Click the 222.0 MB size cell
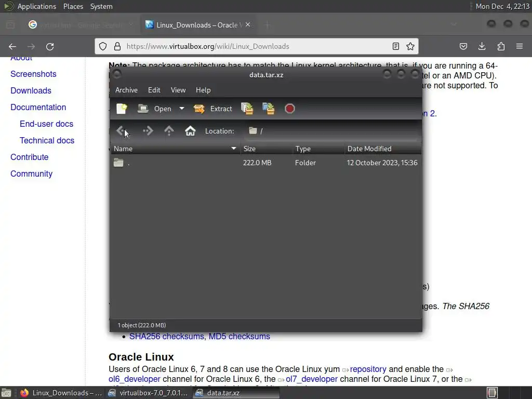Screen dimensions: 532x399 coord(257,163)
